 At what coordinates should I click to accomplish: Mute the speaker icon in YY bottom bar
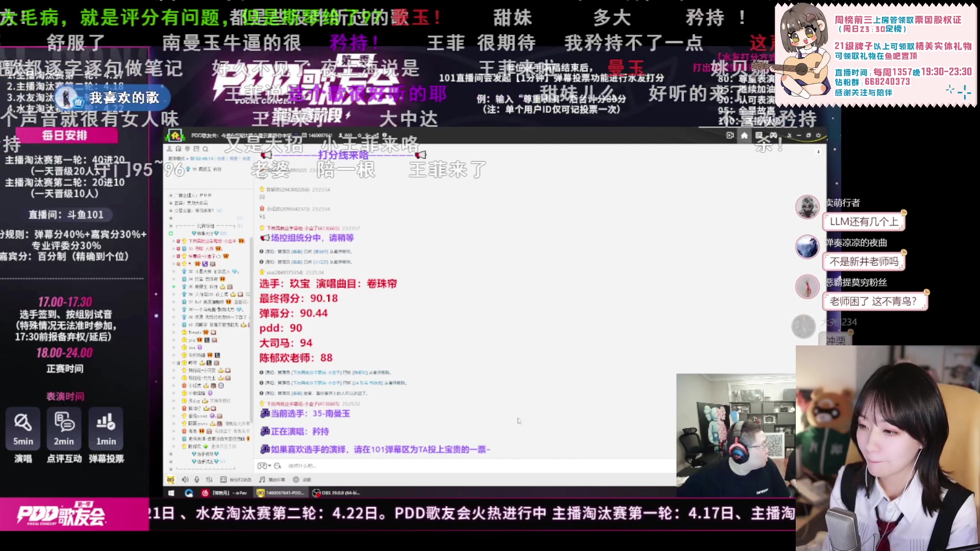(x=185, y=480)
